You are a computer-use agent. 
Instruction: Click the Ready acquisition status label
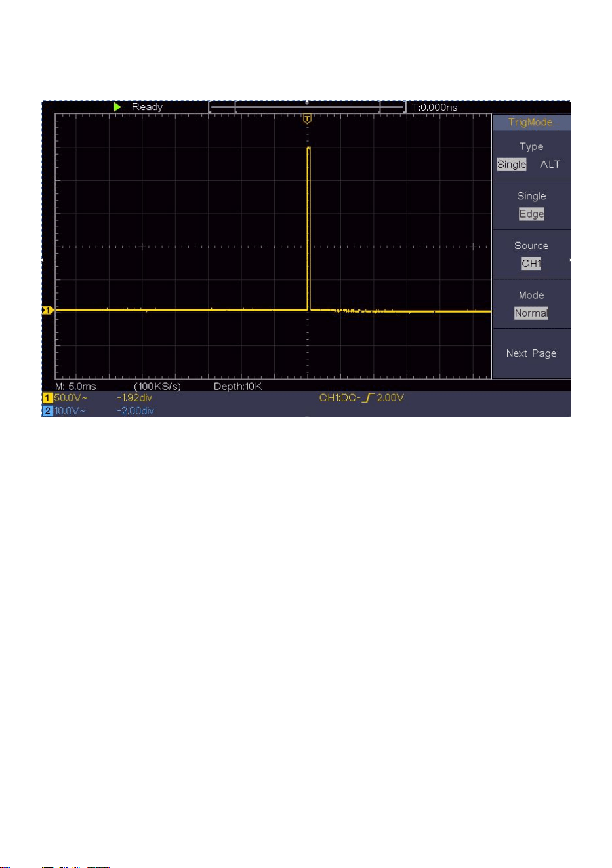(x=147, y=107)
